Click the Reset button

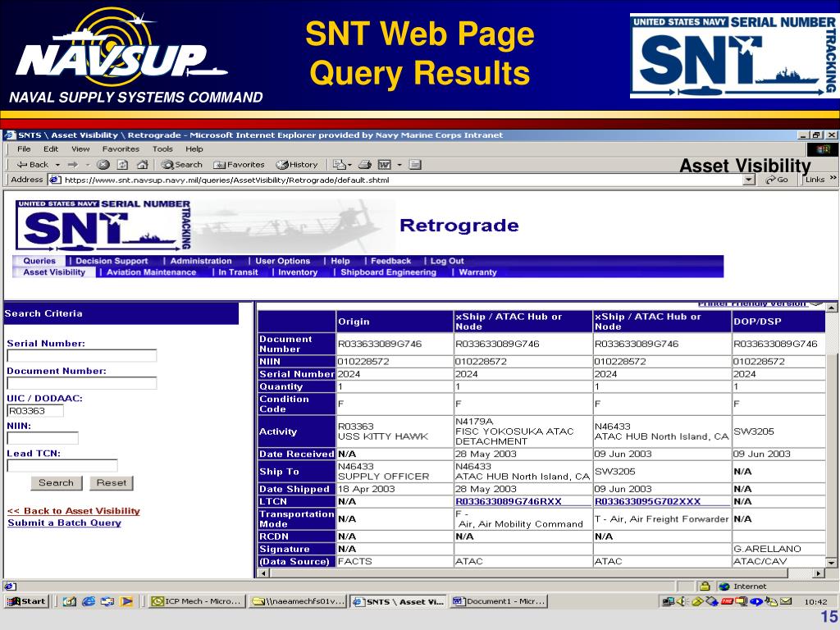point(112,482)
